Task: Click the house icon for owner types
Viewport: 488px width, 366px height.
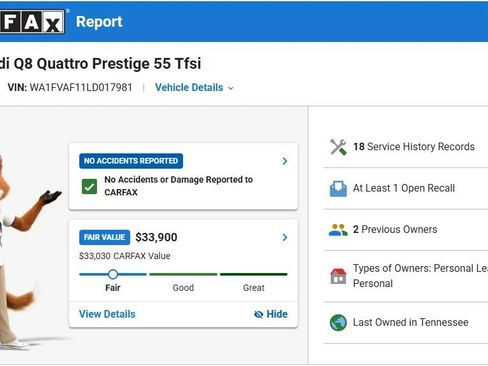Action: (338, 276)
